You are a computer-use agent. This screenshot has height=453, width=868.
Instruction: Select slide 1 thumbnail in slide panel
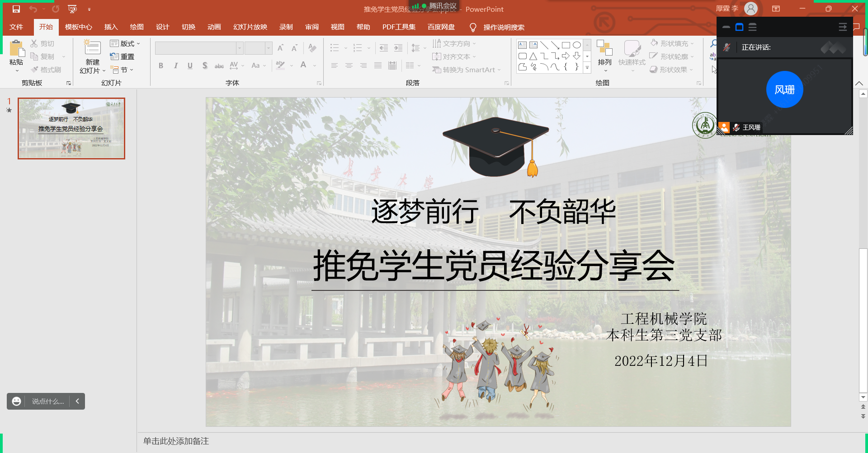(71, 128)
